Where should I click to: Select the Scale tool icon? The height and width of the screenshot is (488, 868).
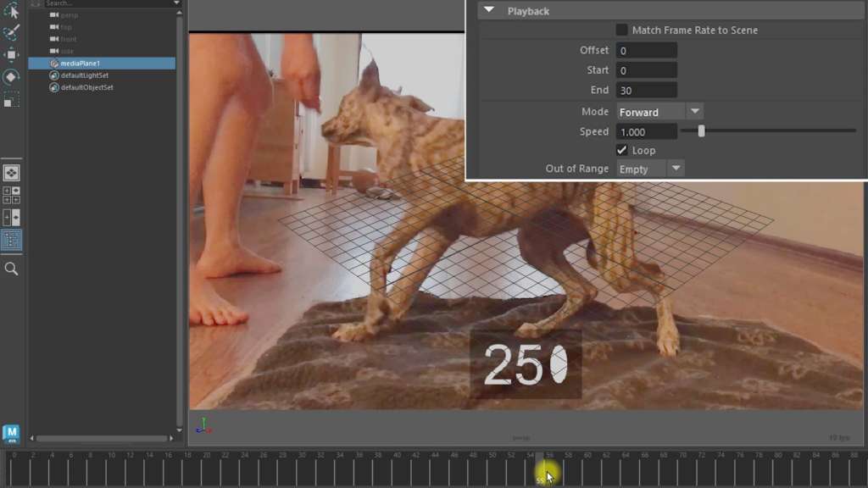pos(11,100)
